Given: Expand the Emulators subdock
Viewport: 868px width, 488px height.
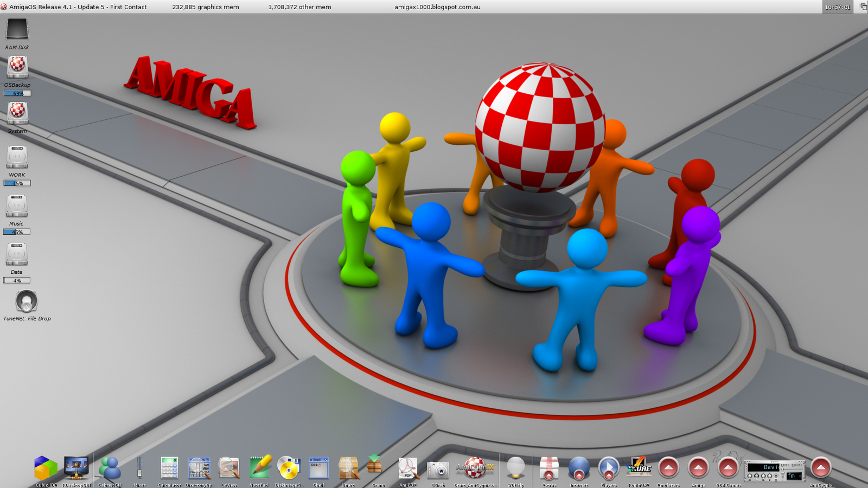Looking at the screenshot, I should tap(668, 468).
